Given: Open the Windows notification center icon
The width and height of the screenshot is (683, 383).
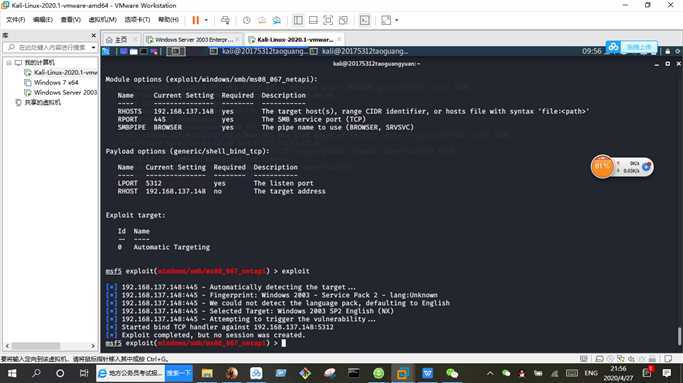Looking at the screenshot, I should coord(667,373).
